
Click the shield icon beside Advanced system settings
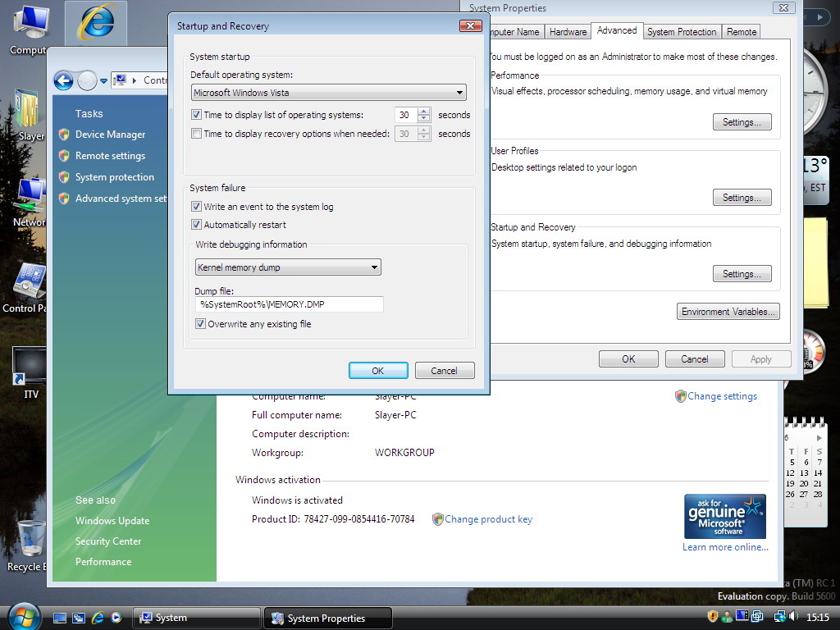(x=64, y=199)
